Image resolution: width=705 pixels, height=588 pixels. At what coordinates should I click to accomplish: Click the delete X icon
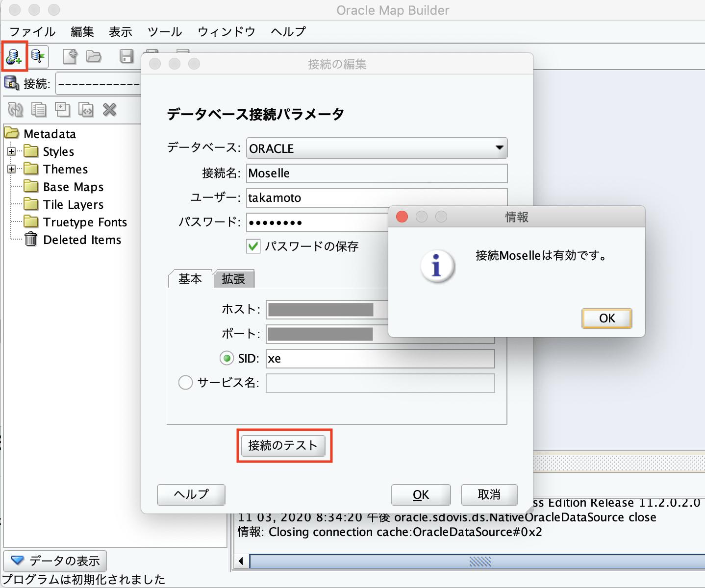[x=109, y=109]
